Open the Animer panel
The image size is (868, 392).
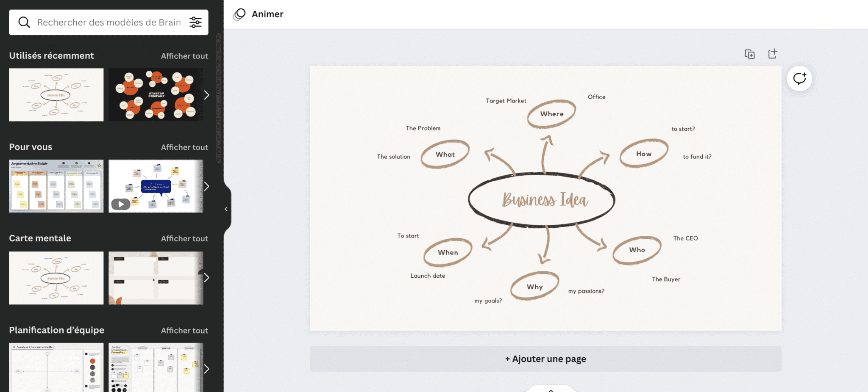267,14
